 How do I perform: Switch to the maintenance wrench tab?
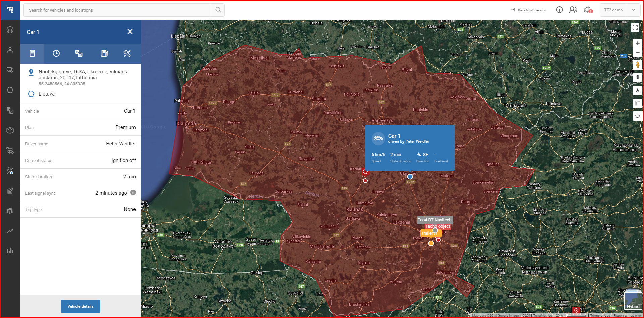pos(127,53)
